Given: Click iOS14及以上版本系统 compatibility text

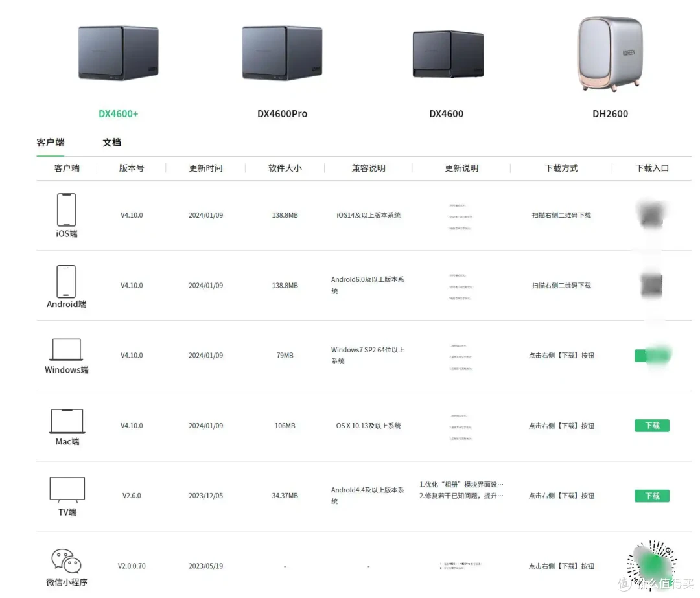Looking at the screenshot, I should click(x=368, y=215).
